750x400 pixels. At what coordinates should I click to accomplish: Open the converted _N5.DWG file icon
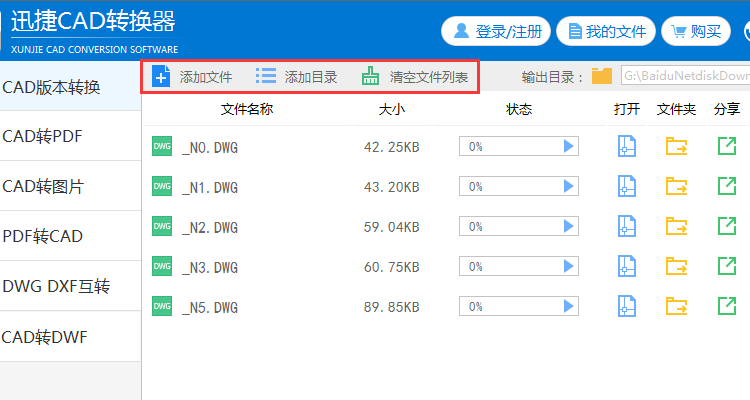pos(627,306)
